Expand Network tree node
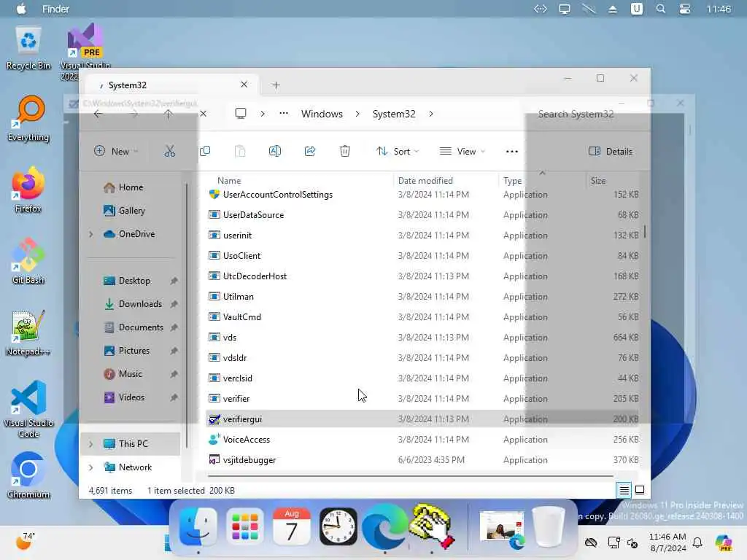The height and width of the screenshot is (560, 747). 91,467
